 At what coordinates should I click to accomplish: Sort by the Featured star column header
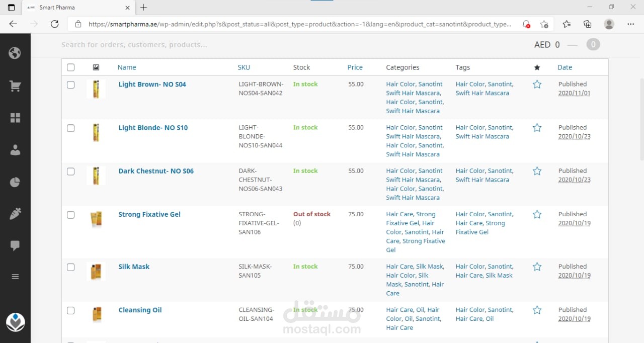[x=537, y=67]
